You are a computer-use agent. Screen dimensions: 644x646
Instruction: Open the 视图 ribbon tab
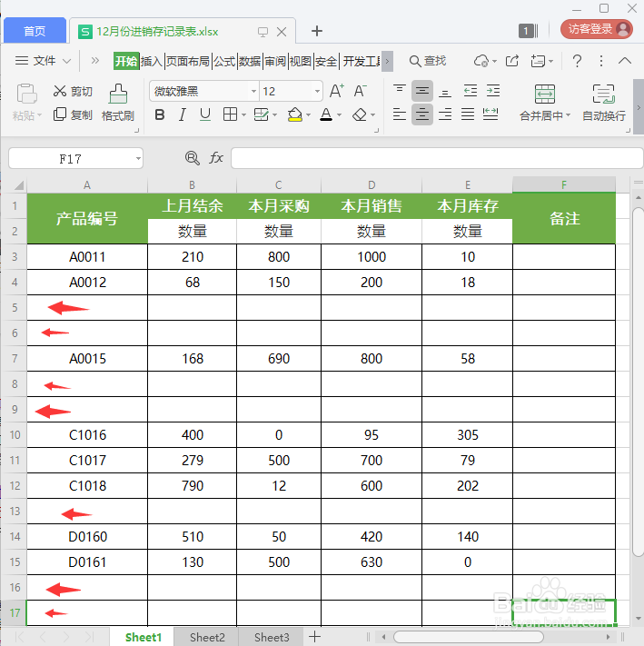click(301, 62)
